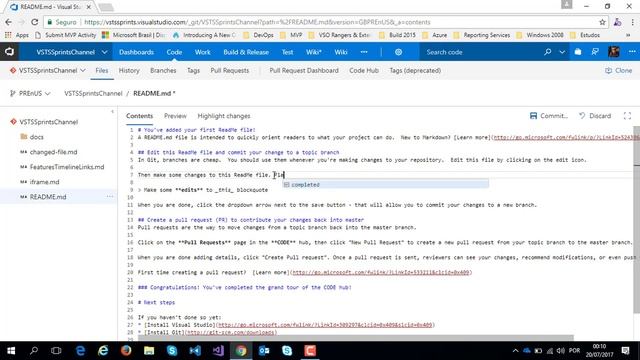This screenshot has height=360, width=640.
Task: Launch Firefox from taskbar
Action: coord(126,351)
